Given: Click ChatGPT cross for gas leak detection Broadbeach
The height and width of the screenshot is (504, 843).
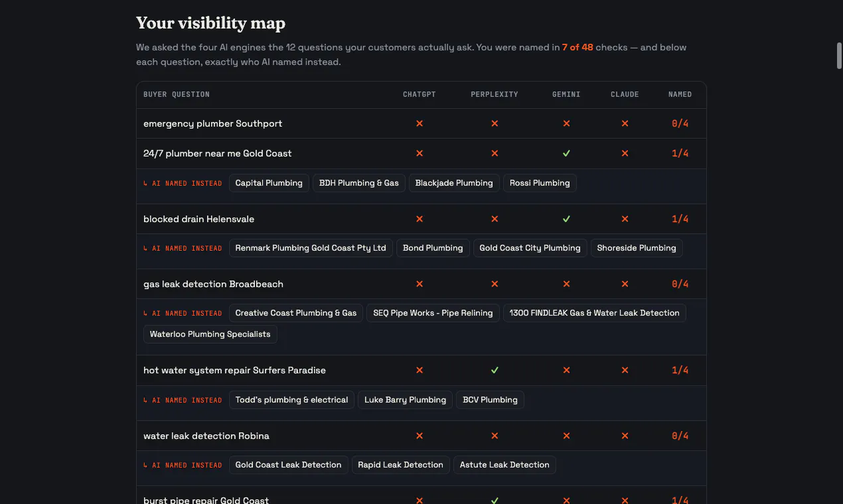Looking at the screenshot, I should tap(420, 284).
